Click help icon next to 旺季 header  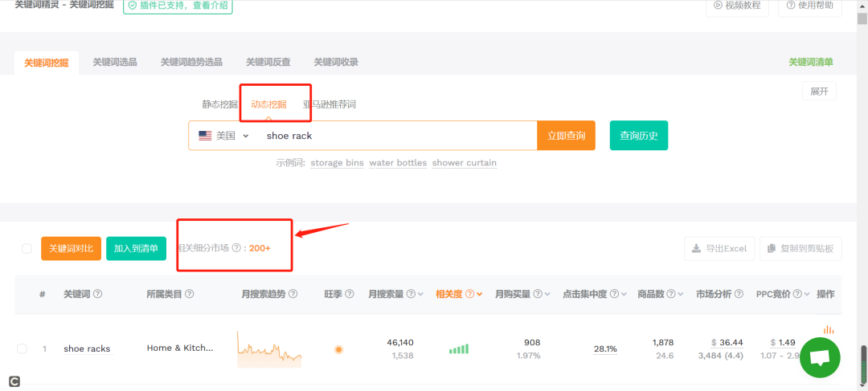350,294
